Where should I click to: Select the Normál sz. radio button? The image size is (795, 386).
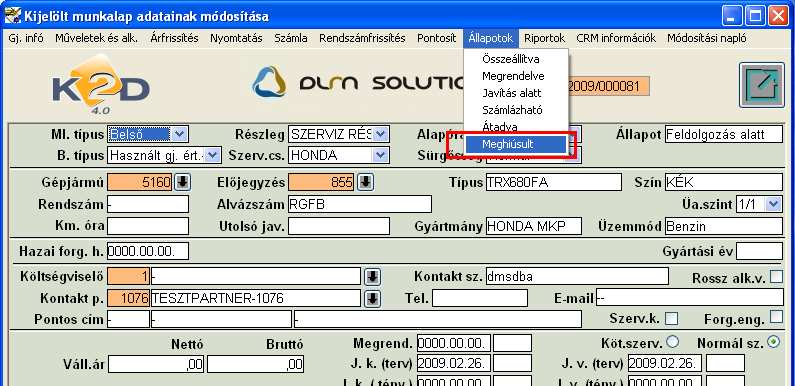click(x=774, y=342)
